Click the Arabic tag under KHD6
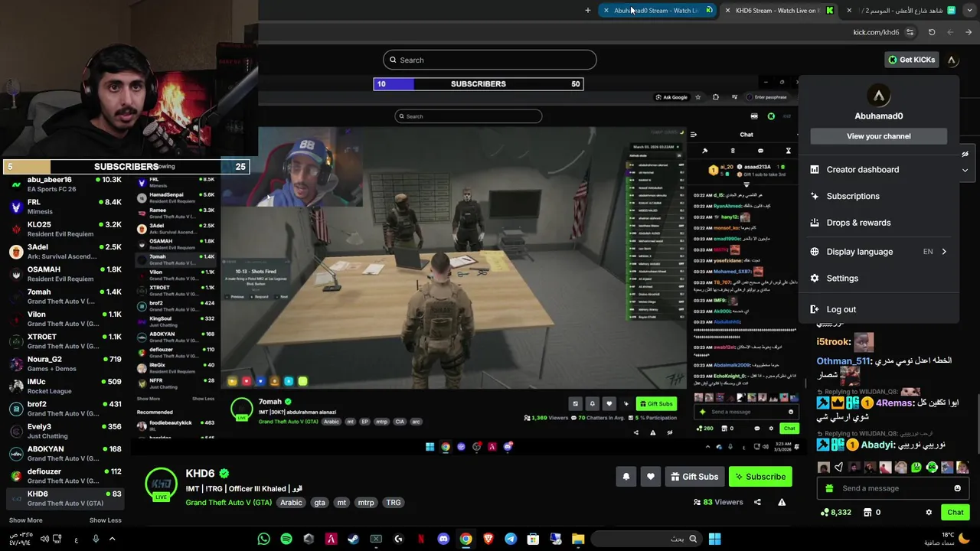 pyautogui.click(x=291, y=503)
